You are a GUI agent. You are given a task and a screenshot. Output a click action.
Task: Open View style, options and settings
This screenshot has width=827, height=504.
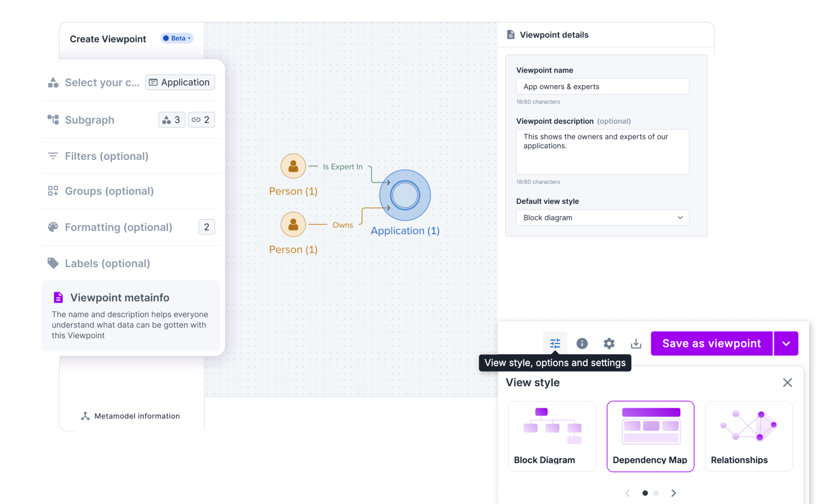click(555, 343)
